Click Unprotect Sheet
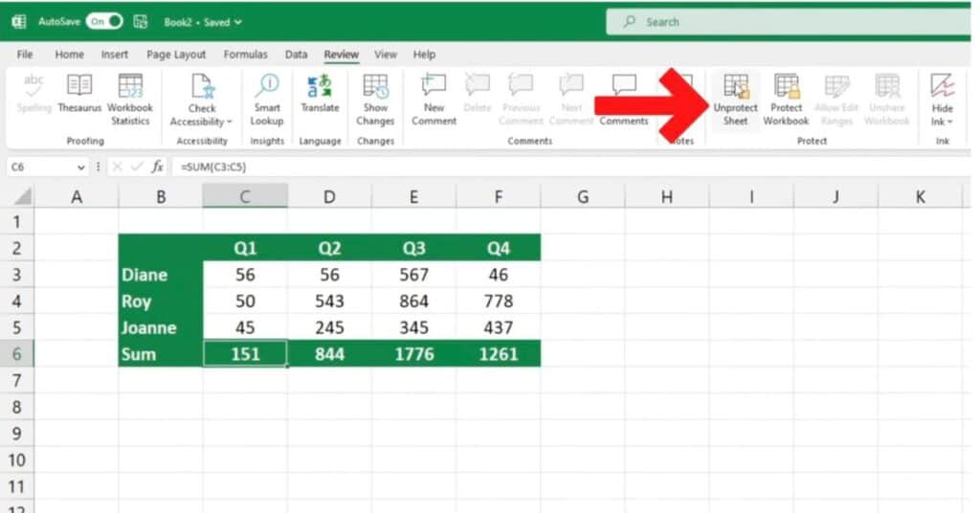Viewport: 980px width, 513px height. tap(736, 99)
